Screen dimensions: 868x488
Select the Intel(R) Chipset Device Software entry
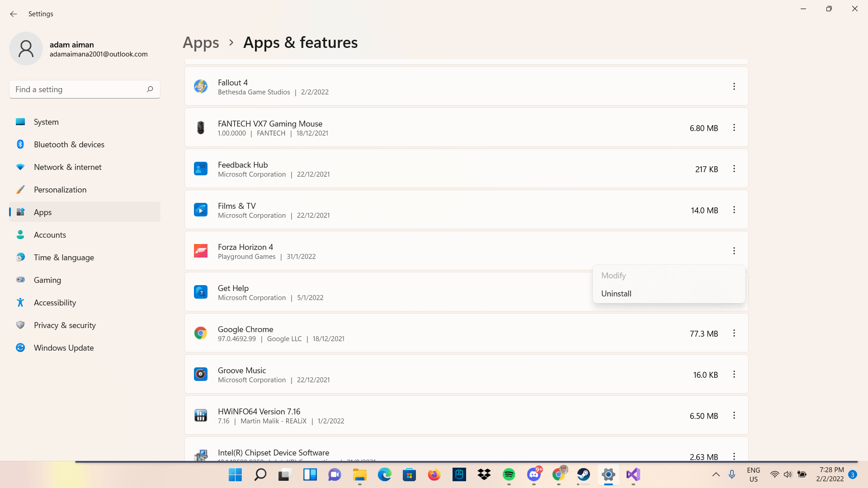pyautogui.click(x=466, y=449)
